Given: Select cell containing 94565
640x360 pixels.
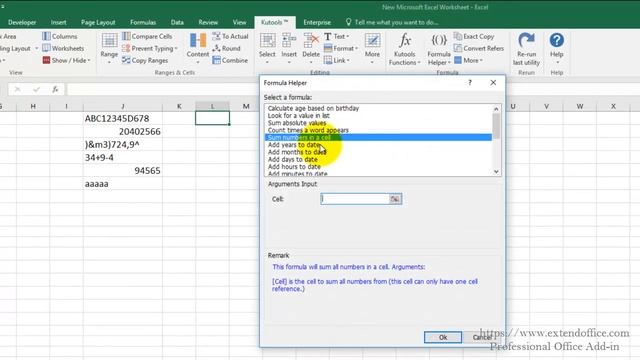Looking at the screenshot, I should pyautogui.click(x=122, y=171).
